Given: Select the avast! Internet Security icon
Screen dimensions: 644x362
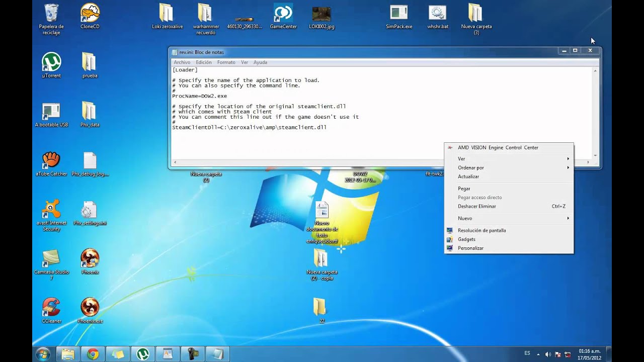Looking at the screenshot, I should pyautogui.click(x=51, y=216).
